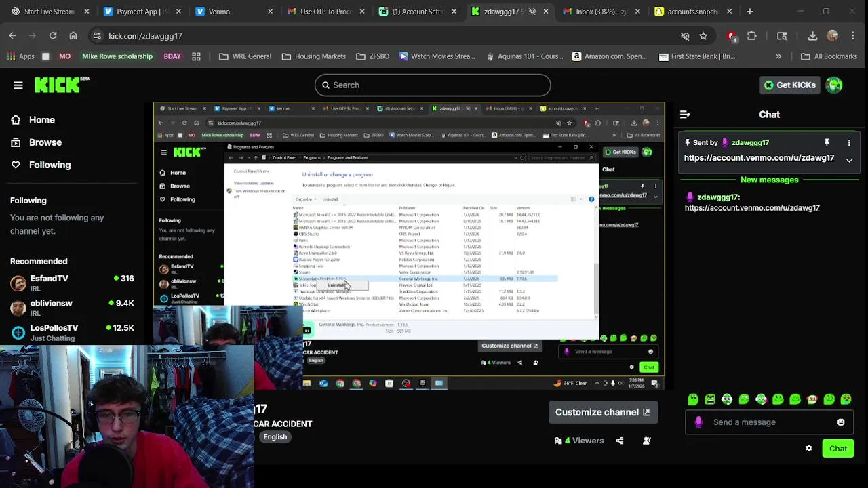Viewport: 868px width, 488px height.
Task: Click the muted-site icon in address bar
Action: [x=685, y=36]
